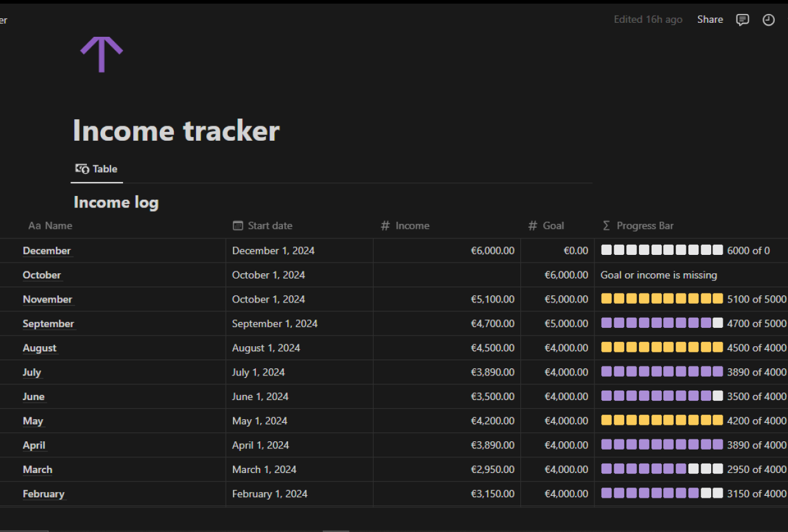Click December's white 6000 of 0 progress bar
Viewport: 788px width, 532px height.
click(x=685, y=250)
